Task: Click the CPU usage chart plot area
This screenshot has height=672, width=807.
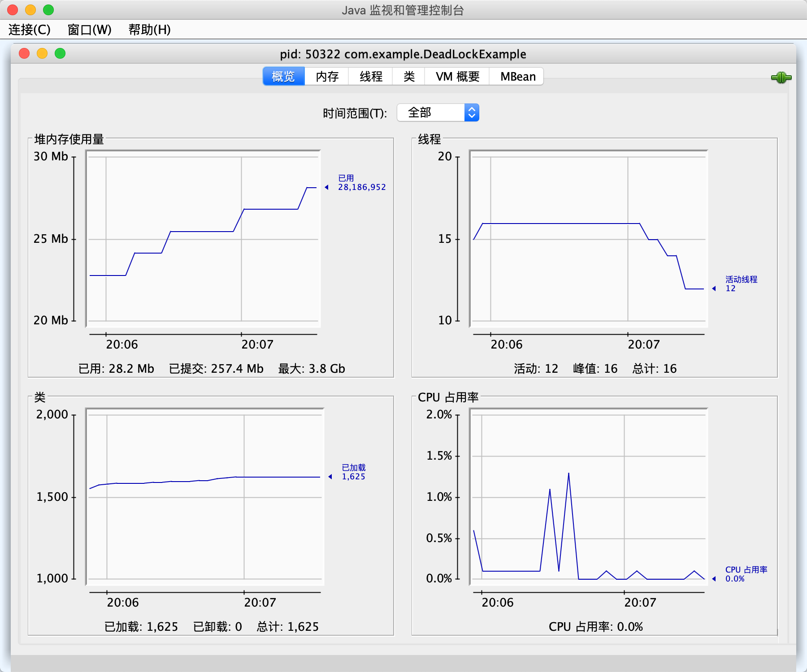Action: pyautogui.click(x=589, y=497)
